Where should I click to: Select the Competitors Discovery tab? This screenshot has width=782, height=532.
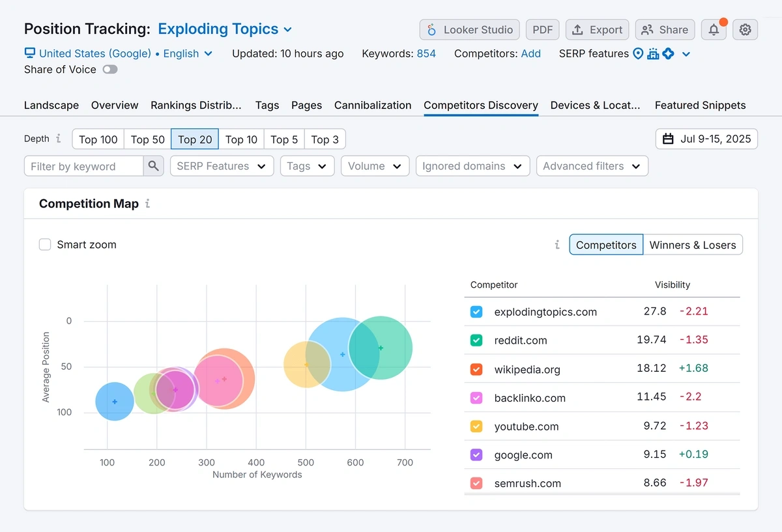tap(481, 105)
